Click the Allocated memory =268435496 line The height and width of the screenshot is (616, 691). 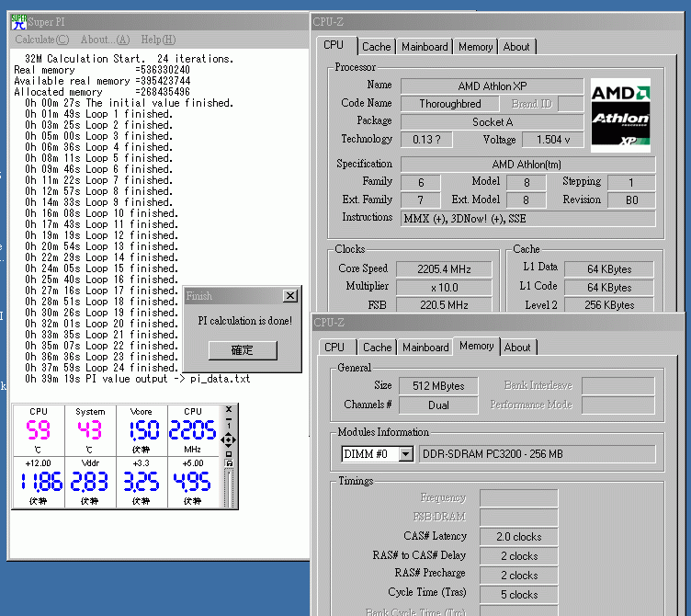click(x=102, y=92)
